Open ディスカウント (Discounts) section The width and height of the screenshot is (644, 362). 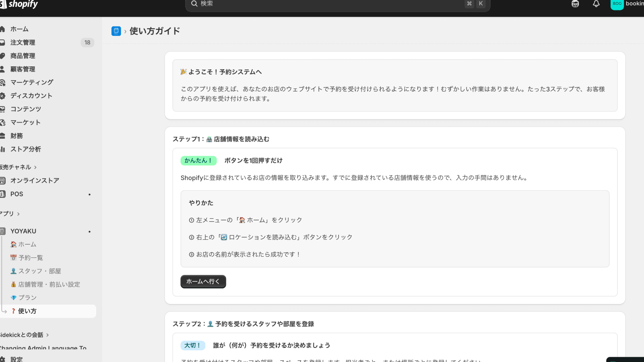[x=31, y=96]
